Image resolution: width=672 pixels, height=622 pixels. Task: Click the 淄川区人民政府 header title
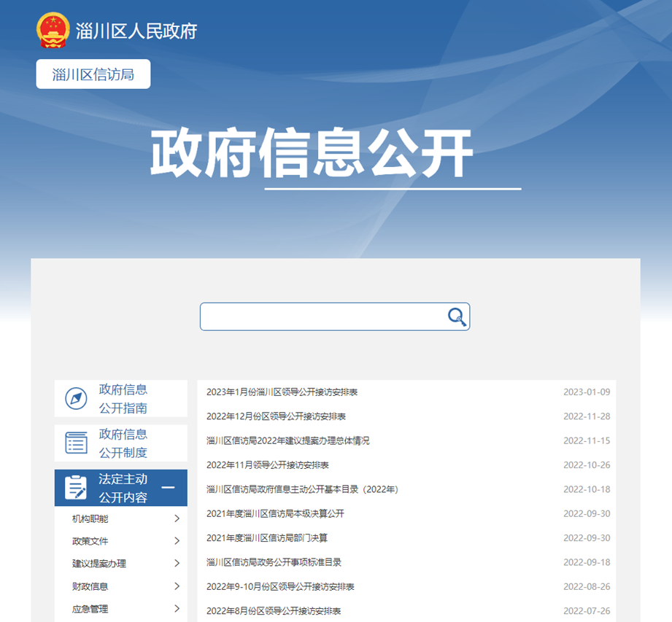pyautogui.click(x=136, y=31)
